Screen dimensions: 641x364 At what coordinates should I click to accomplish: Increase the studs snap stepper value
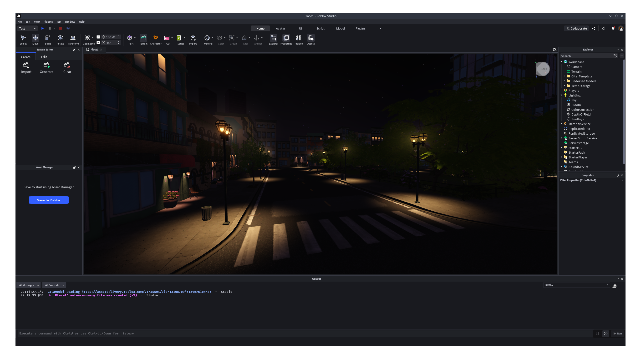[118, 36]
